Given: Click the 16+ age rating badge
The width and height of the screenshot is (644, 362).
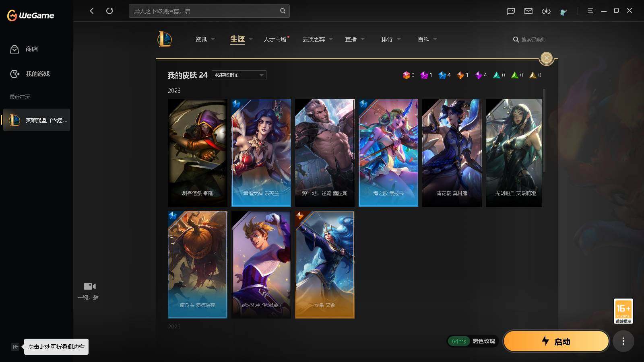Looking at the screenshot, I should point(623,311).
